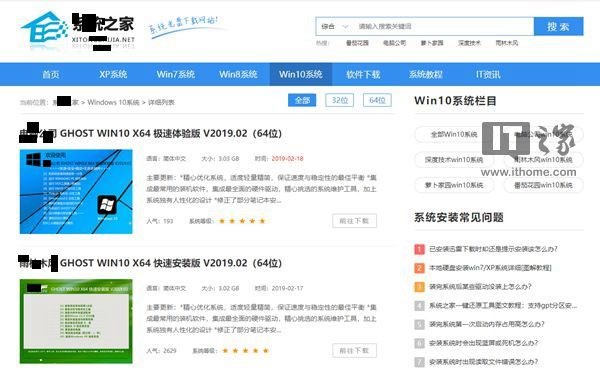600x374 pixels.
Task: Select the 全部 filter button
Action: tap(302, 100)
